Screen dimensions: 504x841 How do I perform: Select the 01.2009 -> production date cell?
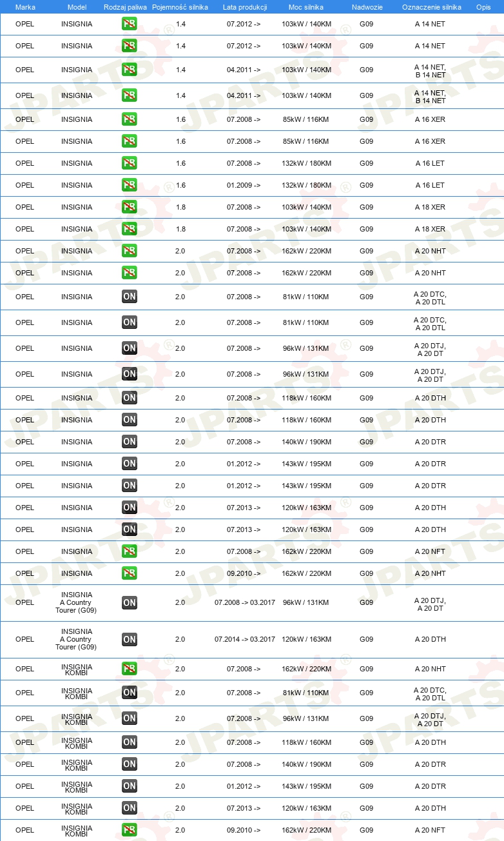point(244,185)
